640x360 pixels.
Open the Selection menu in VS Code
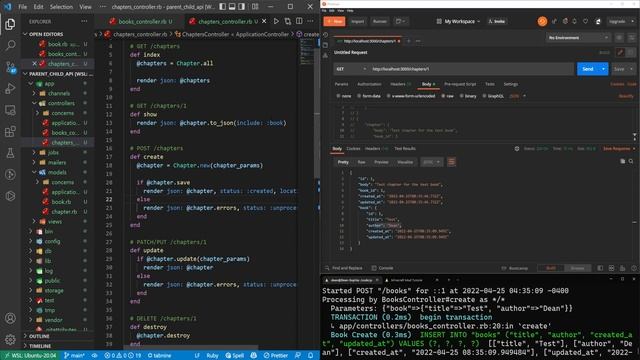point(61,7)
